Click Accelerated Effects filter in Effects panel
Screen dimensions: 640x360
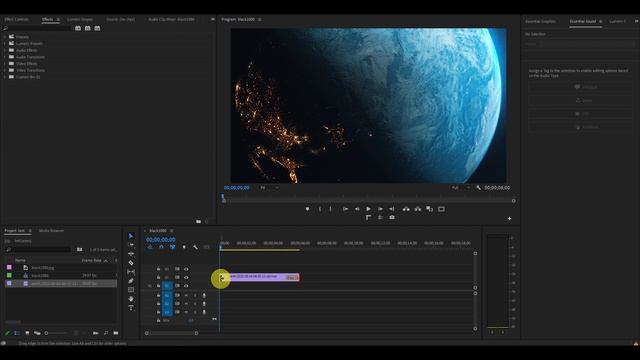[x=78, y=28]
